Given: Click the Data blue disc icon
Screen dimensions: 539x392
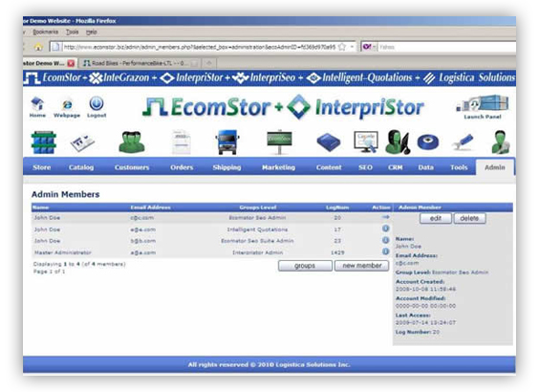Looking at the screenshot, I should point(428,142).
